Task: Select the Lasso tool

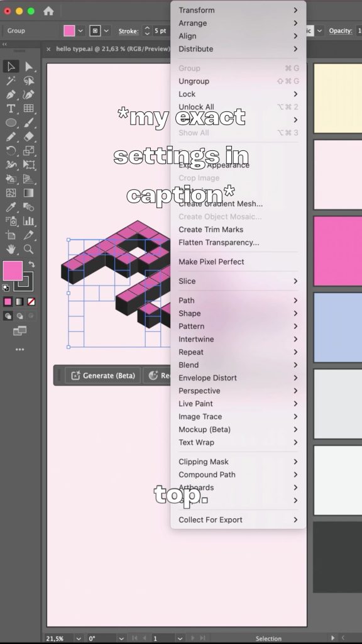Action: tap(28, 80)
